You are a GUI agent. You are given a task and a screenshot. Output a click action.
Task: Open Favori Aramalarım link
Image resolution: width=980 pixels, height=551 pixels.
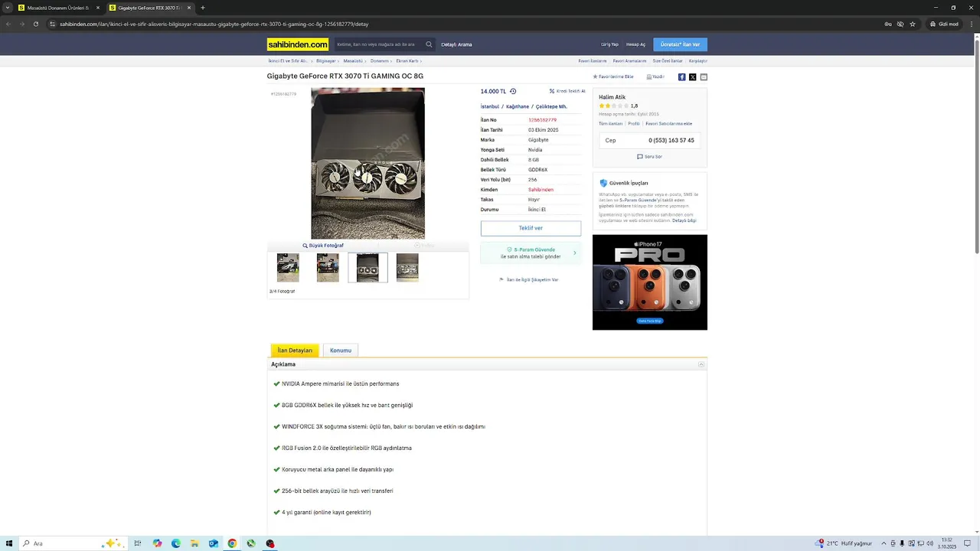point(629,60)
